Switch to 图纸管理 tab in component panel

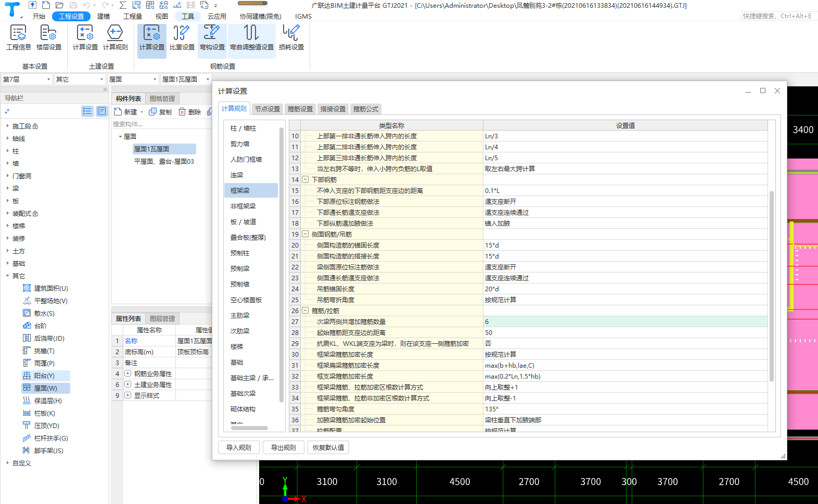pos(162,98)
